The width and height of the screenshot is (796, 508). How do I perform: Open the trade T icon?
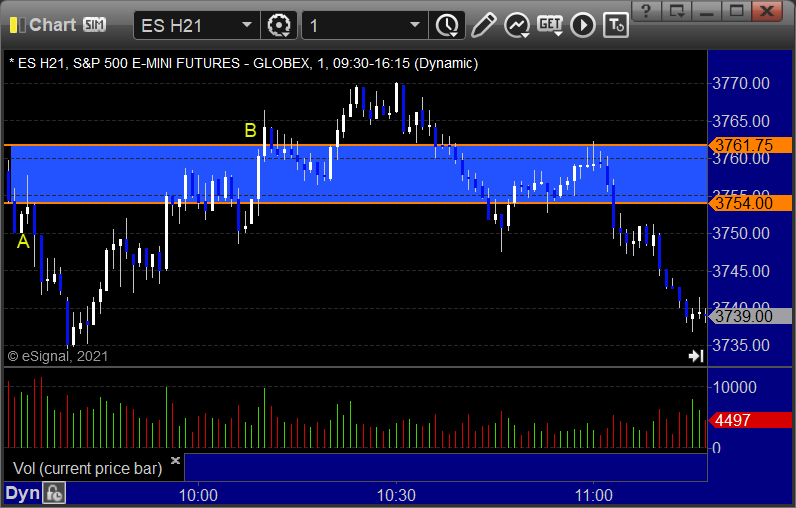tap(616, 25)
